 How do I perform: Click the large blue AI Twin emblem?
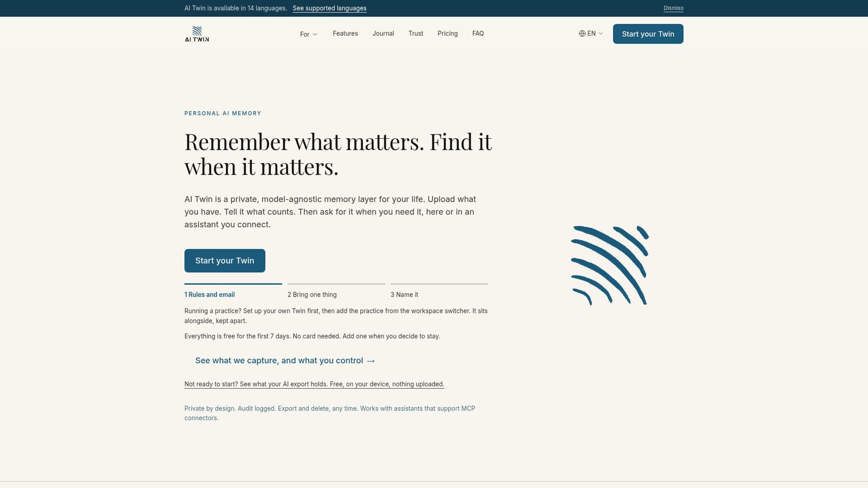click(610, 265)
